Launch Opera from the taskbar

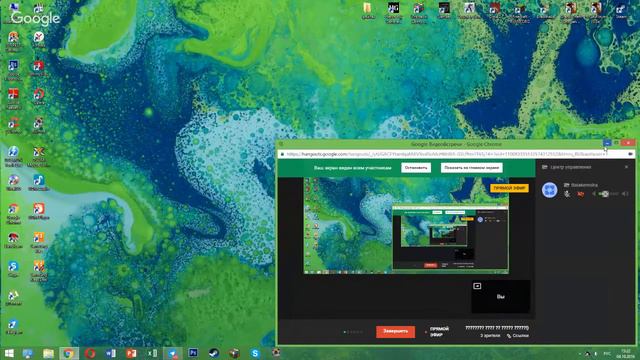[x=90, y=353]
